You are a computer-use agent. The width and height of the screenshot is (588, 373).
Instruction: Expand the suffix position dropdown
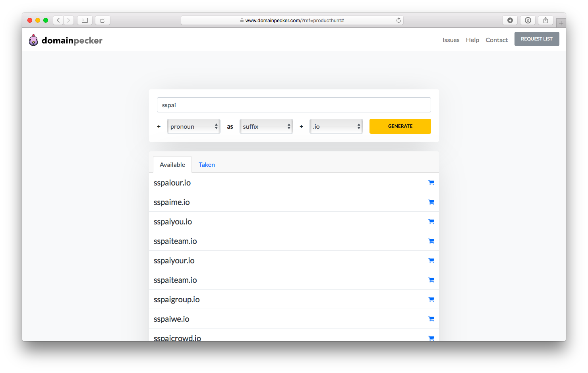pos(266,126)
